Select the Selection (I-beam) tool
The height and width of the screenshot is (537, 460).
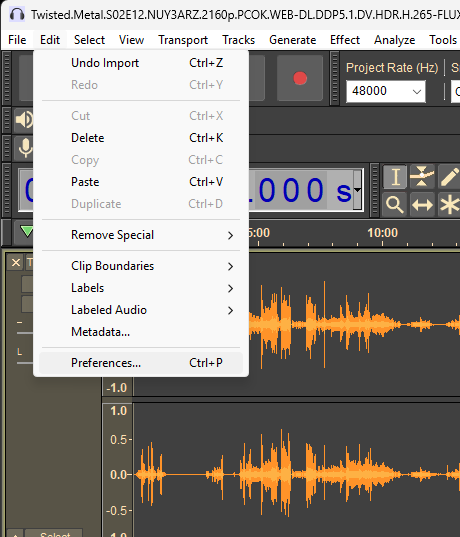point(395,177)
